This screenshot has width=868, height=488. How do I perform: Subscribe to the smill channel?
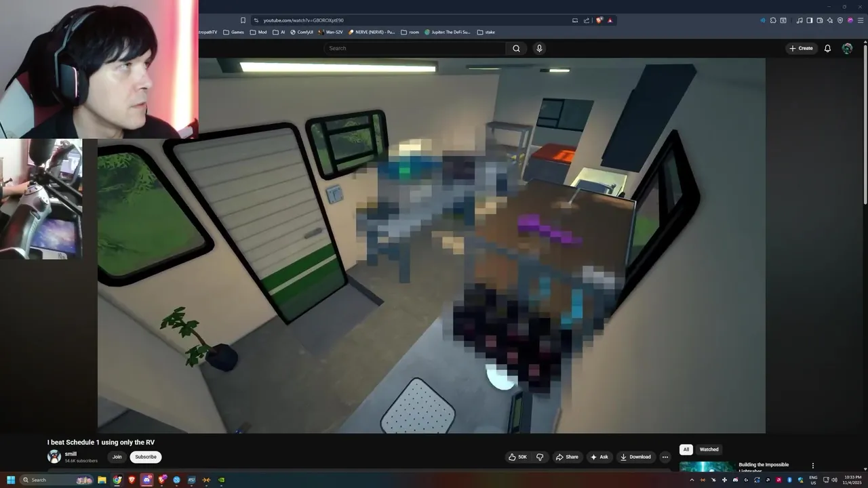pos(146,457)
